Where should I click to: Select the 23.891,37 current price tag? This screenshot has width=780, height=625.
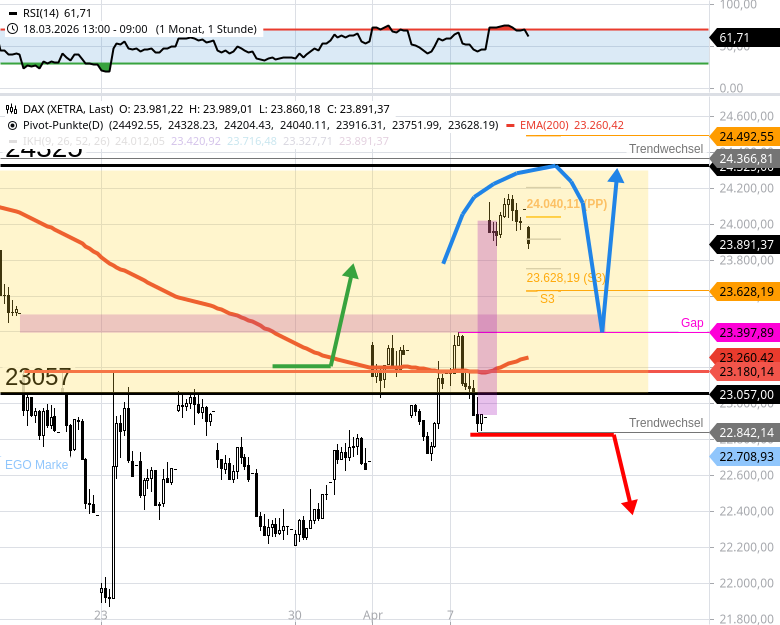745,244
